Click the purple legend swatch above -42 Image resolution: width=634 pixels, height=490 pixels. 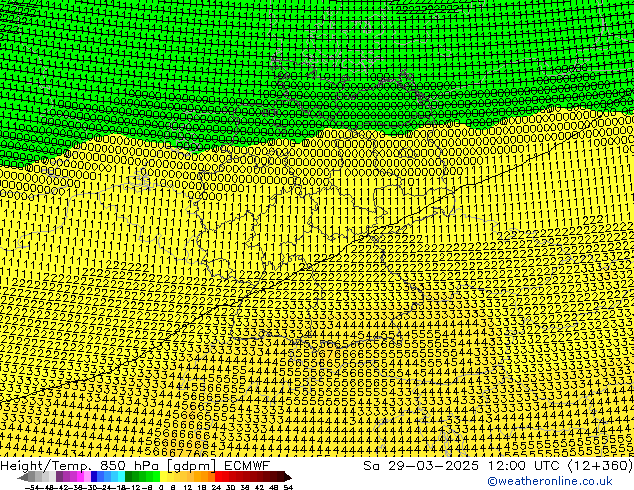pyautogui.click(x=59, y=476)
